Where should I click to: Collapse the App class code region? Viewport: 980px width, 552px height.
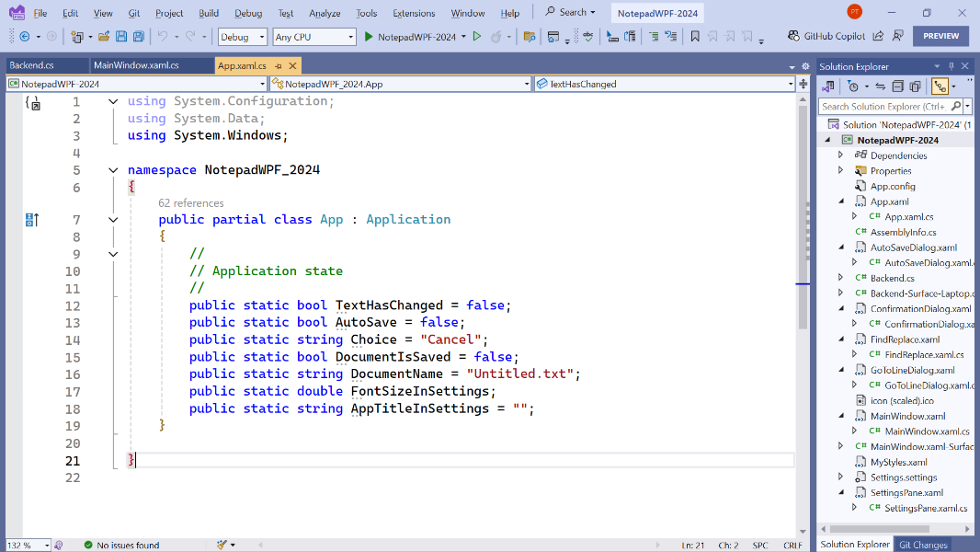(112, 219)
